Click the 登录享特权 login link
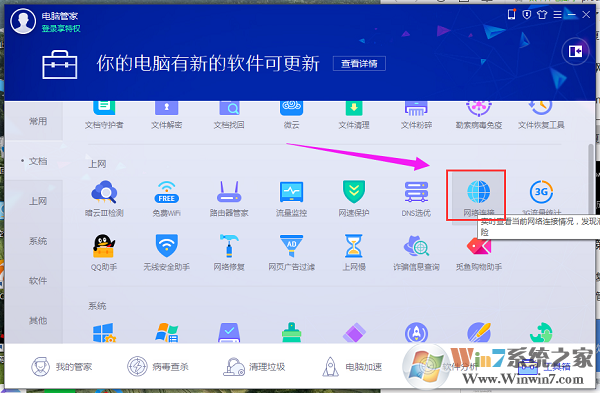The image size is (600, 393). [x=61, y=28]
